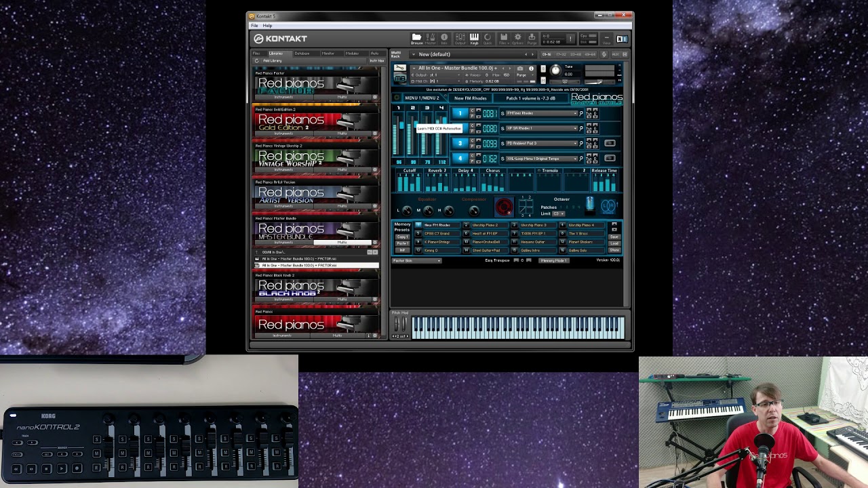Toggle solo S for patch 1 FM Rhodes
This screenshot has height=488, width=868.
(502, 113)
